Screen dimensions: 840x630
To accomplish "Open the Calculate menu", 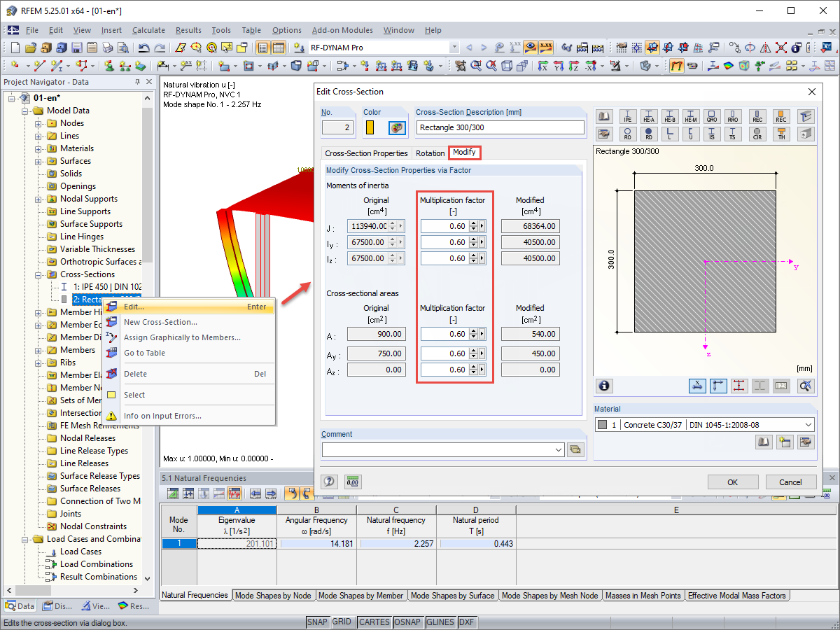I will (148, 30).
